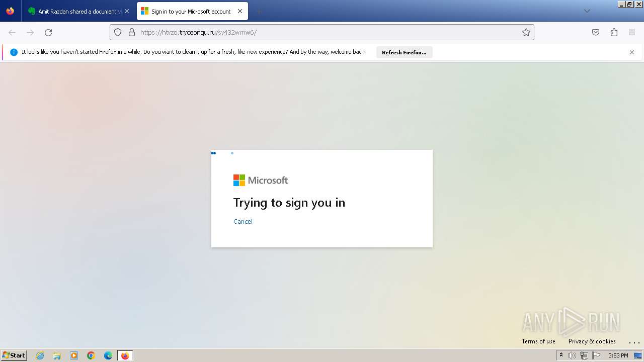Screen dimensions: 644x362
Task: Close the Amit Razdan shared document tab
Action: tap(127, 11)
